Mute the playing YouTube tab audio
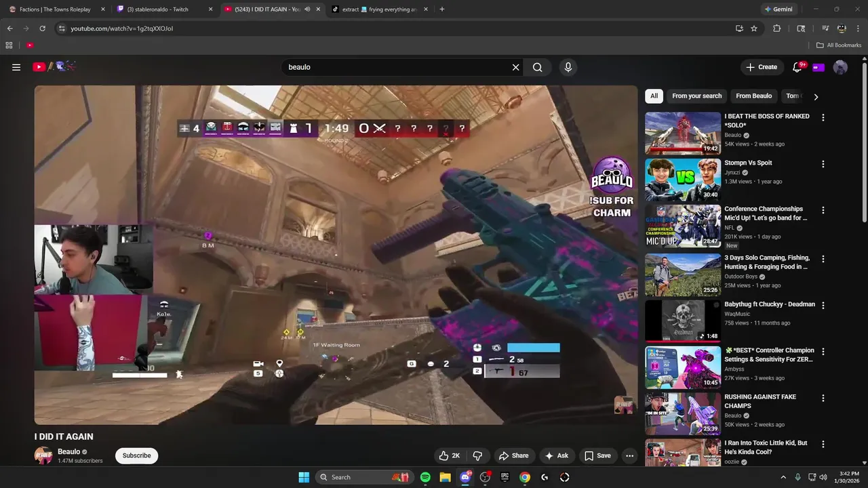Screen dimensions: 868x488 [x=307, y=9]
